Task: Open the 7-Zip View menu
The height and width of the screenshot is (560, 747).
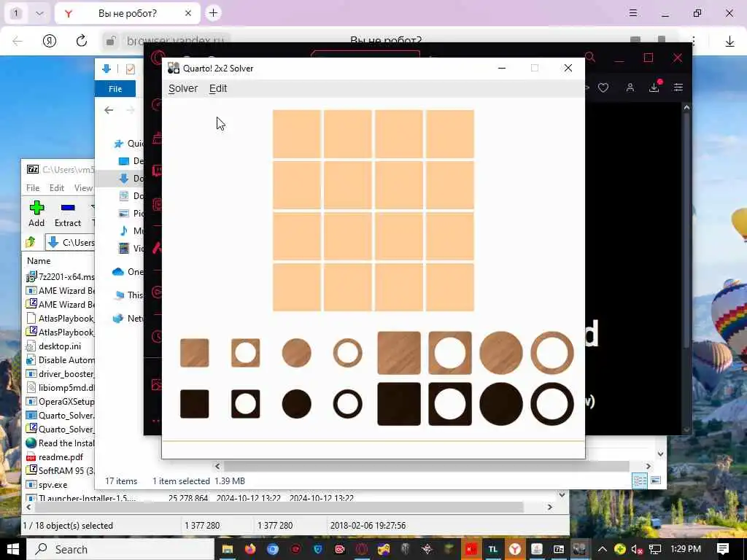Action: tap(83, 188)
